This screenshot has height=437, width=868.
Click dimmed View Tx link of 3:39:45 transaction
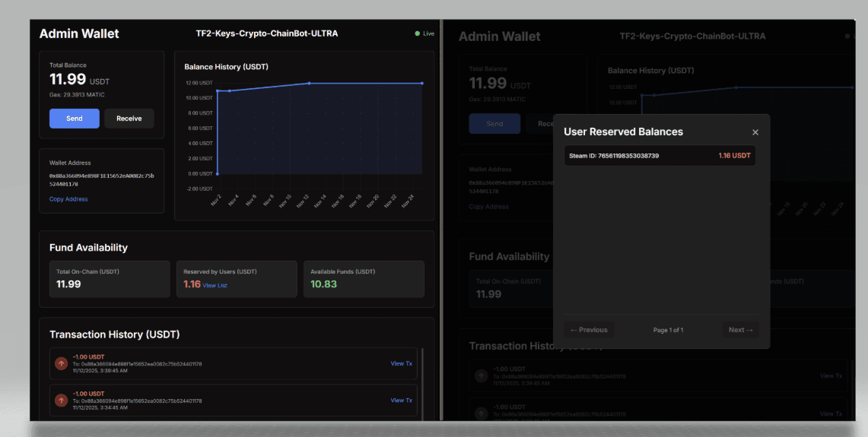point(831,375)
